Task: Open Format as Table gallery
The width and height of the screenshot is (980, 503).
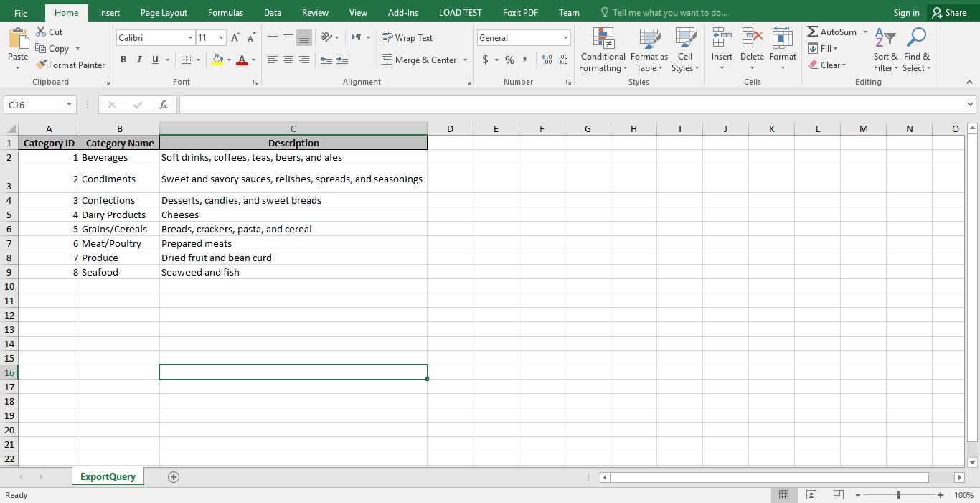Action: pos(649,50)
